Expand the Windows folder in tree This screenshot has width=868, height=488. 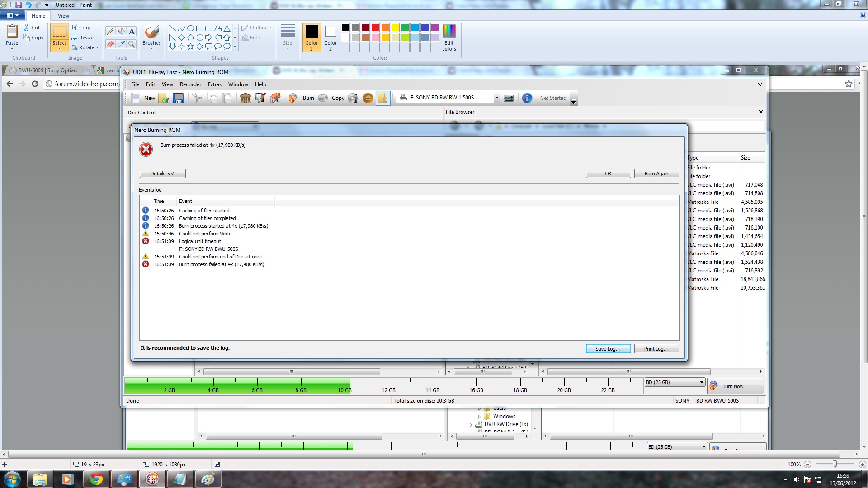[x=480, y=417]
